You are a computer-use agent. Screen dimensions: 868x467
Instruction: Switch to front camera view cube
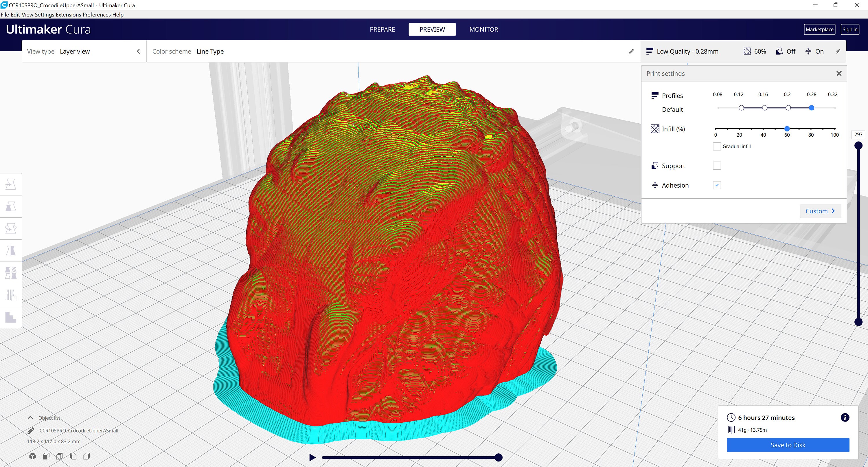[x=46, y=456]
